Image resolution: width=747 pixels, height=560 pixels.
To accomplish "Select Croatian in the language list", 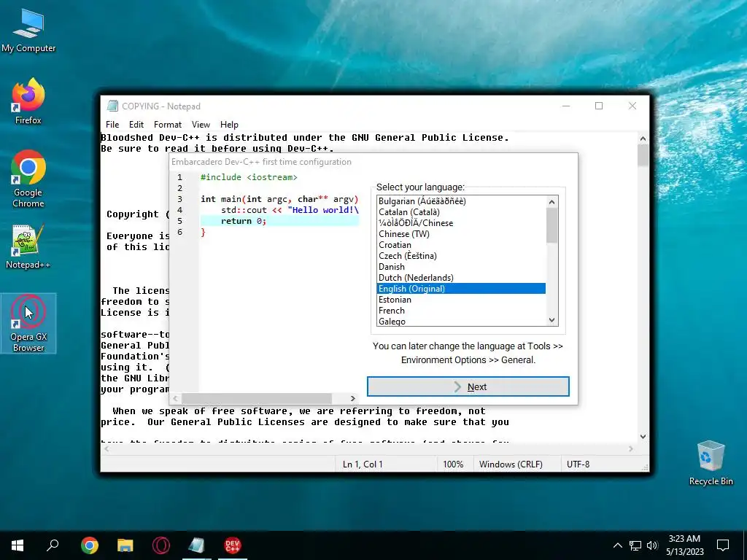I will [461, 245].
